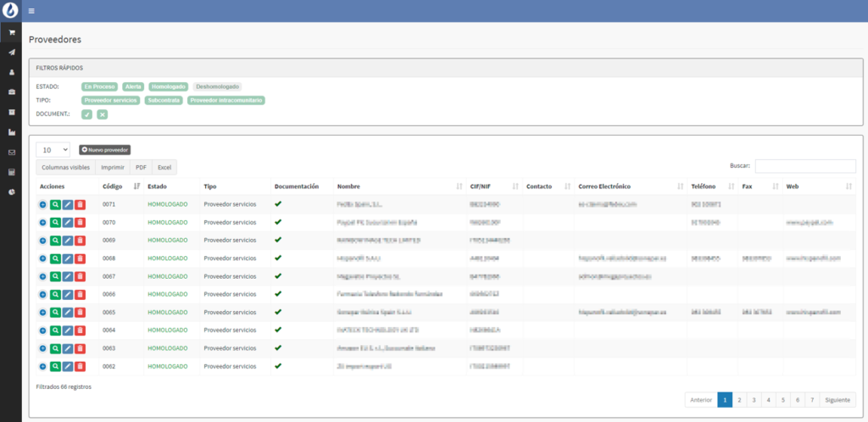868x422 pixels.
Task: Delete provider 0066 with the trash icon
Action: click(x=80, y=294)
